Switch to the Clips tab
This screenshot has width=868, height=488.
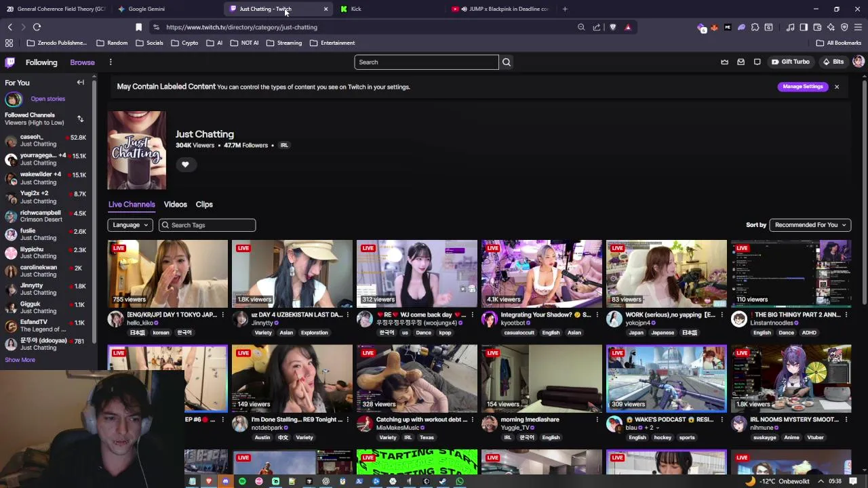point(204,204)
